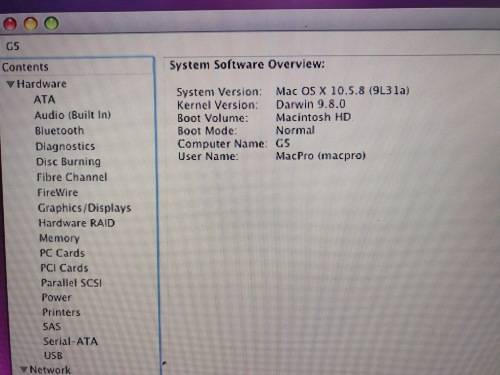Screen dimensions: 500x375
Task: Click the G5 label below title bar
Action: click(13, 46)
